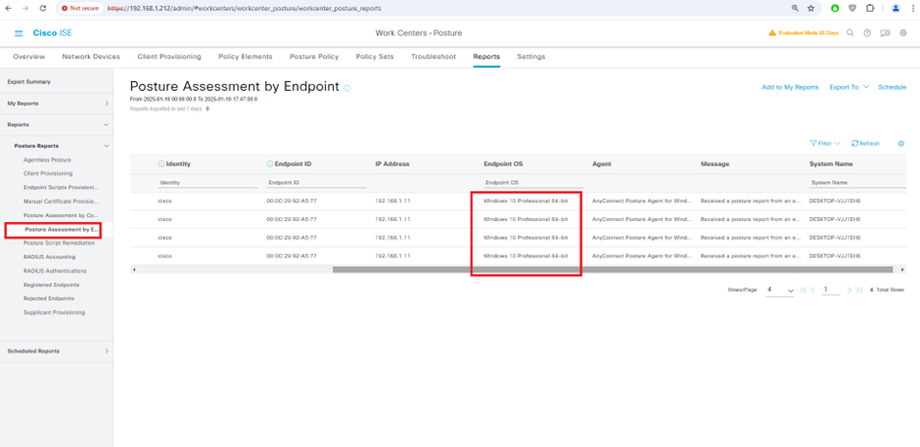Image resolution: width=920 pixels, height=447 pixels.
Task: Reload the page with browser refresh icon
Action: tap(43, 8)
